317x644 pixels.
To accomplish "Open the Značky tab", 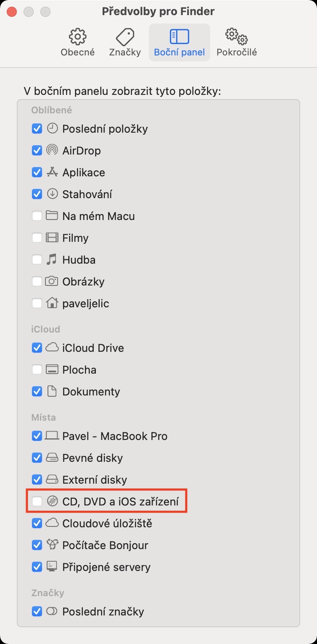I will 125,42.
